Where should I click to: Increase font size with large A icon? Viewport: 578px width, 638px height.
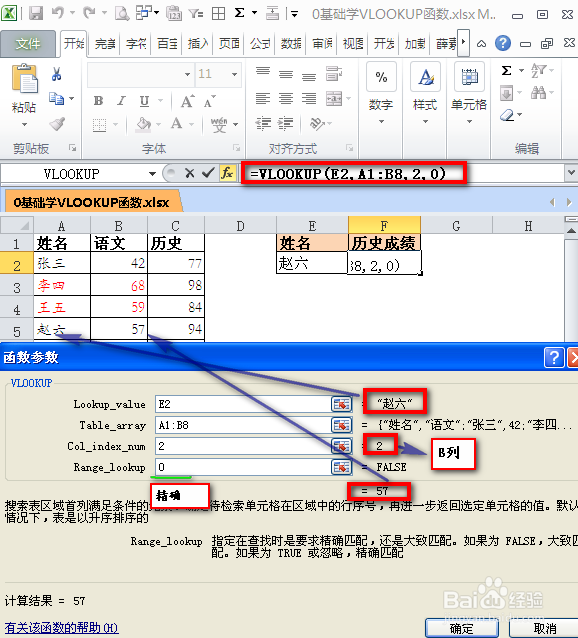(x=187, y=101)
